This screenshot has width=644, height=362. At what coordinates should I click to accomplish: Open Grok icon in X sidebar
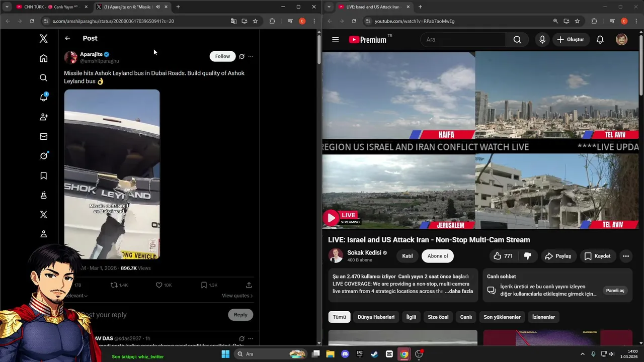(44, 156)
